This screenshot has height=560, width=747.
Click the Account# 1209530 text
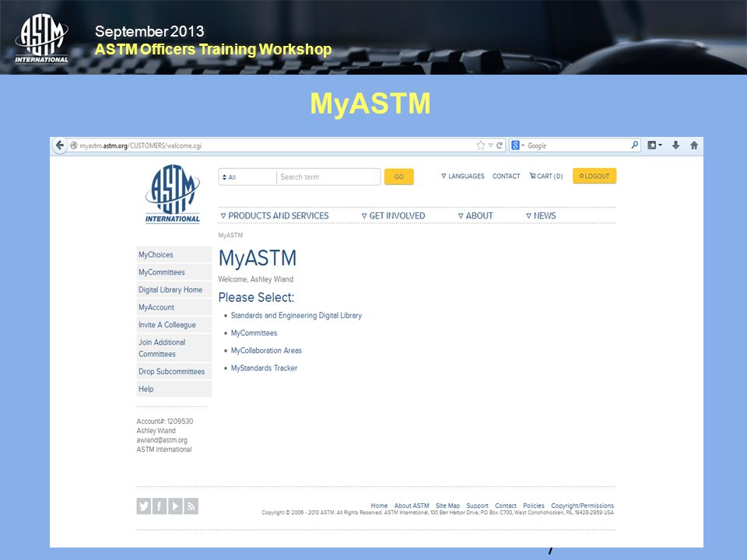(x=165, y=422)
